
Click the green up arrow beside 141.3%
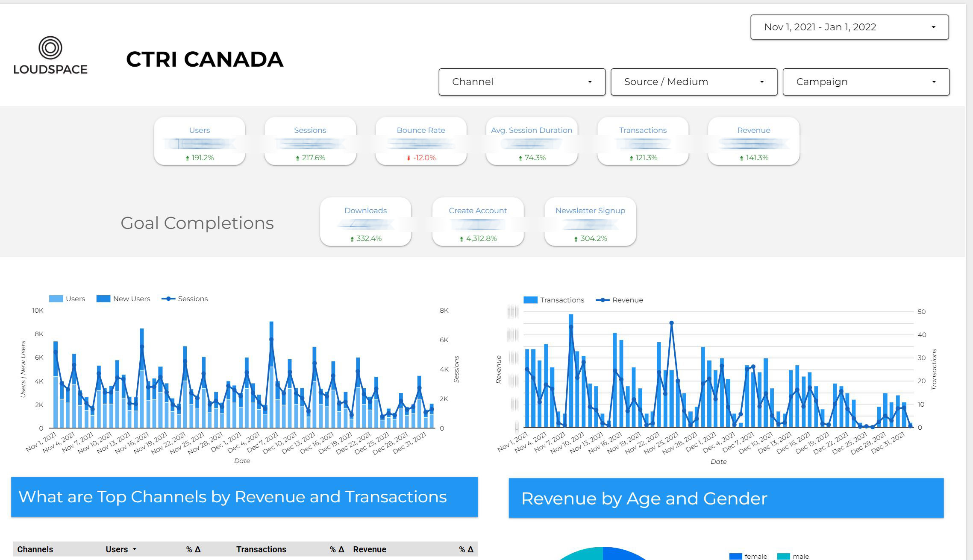click(741, 158)
